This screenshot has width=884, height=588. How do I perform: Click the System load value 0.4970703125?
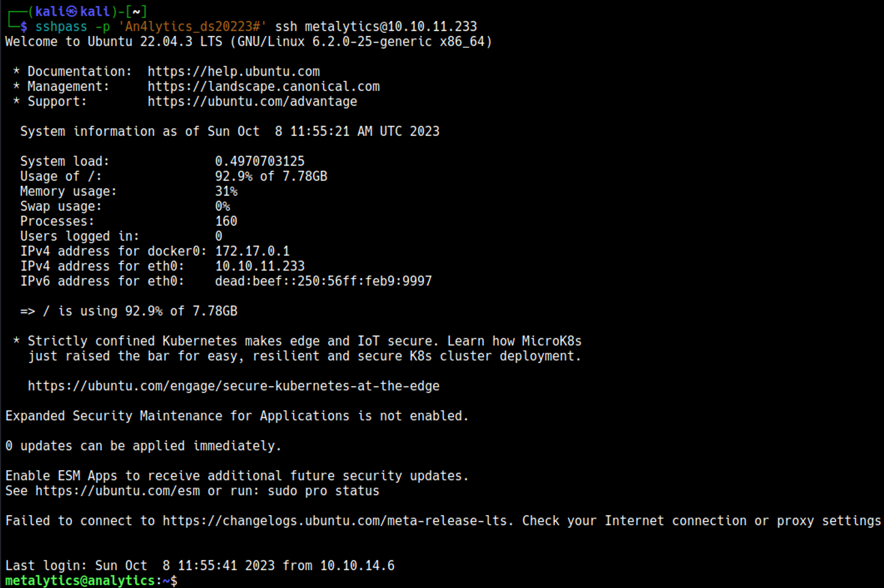click(x=259, y=161)
